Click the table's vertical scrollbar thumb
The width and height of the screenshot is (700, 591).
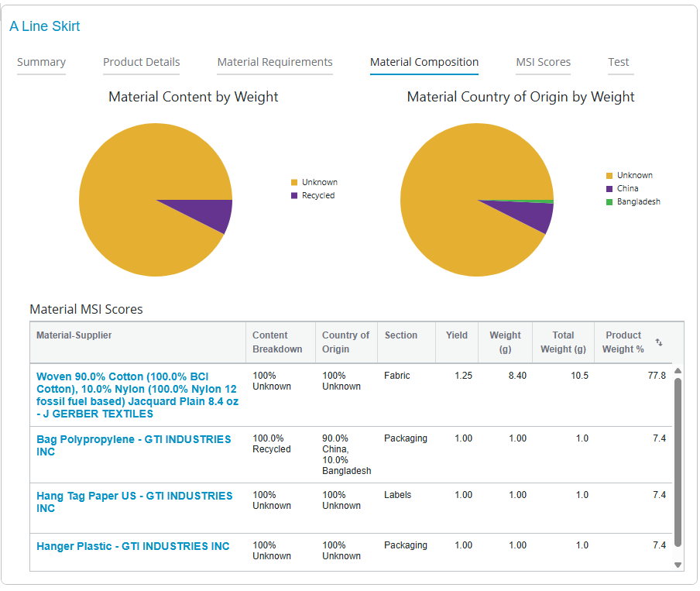(678, 462)
